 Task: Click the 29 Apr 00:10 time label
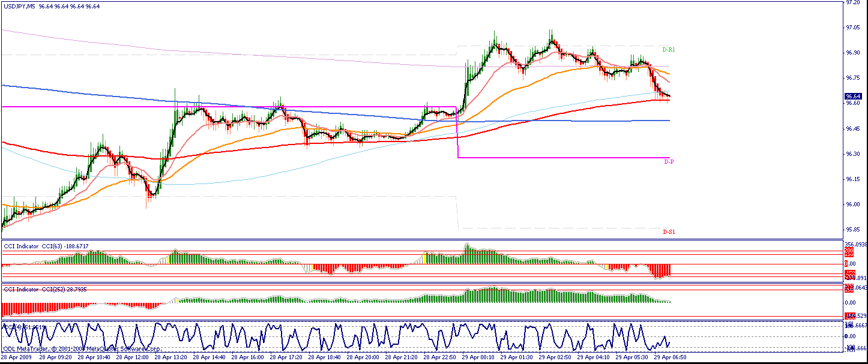click(478, 357)
